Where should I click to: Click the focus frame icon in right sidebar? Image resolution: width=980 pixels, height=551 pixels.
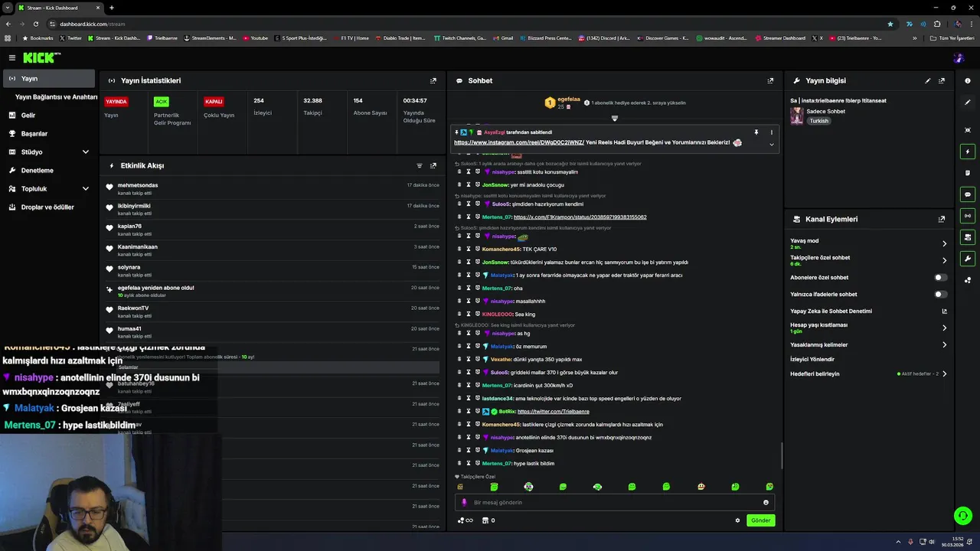[x=968, y=130]
